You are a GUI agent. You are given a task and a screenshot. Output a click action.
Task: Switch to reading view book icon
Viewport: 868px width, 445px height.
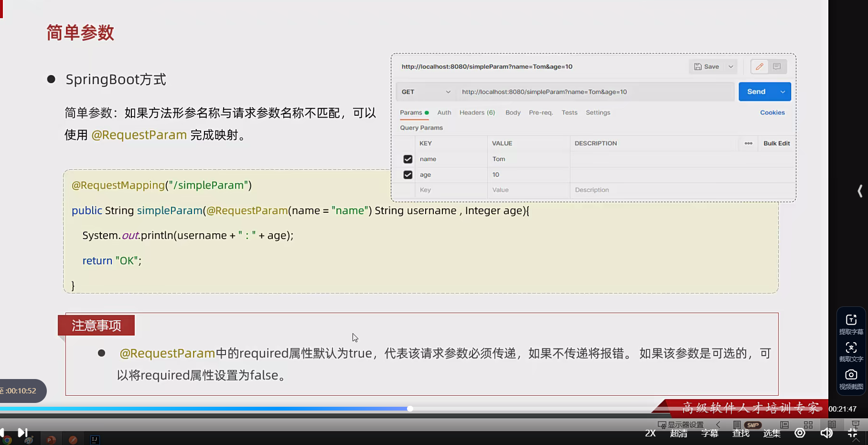coord(832,425)
